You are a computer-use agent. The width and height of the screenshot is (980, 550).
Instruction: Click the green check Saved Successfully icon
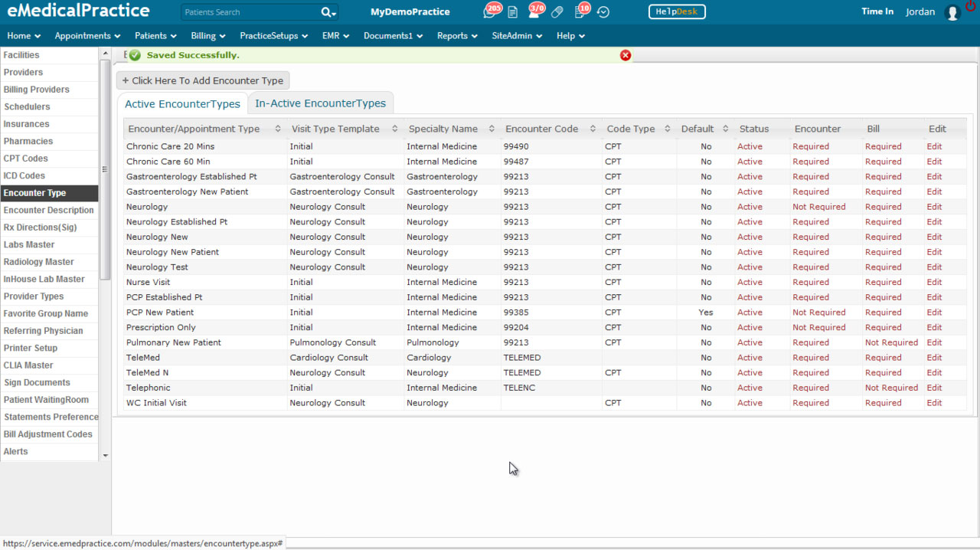[x=135, y=55]
